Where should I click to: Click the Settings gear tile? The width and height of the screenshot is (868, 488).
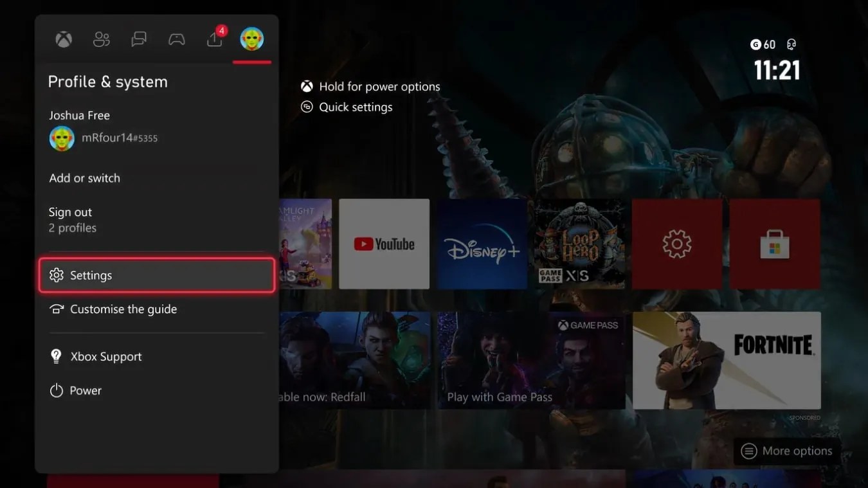[x=676, y=244]
